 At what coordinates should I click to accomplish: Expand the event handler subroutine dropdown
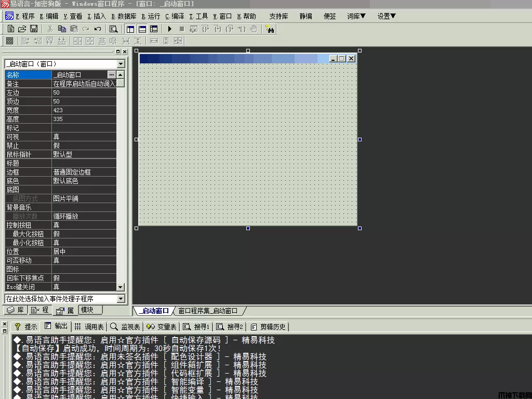(x=121, y=299)
